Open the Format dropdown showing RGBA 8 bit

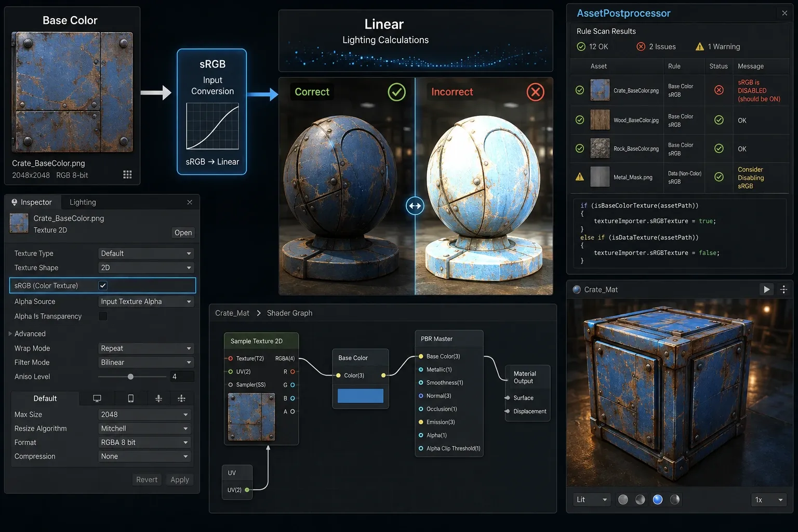(144, 442)
